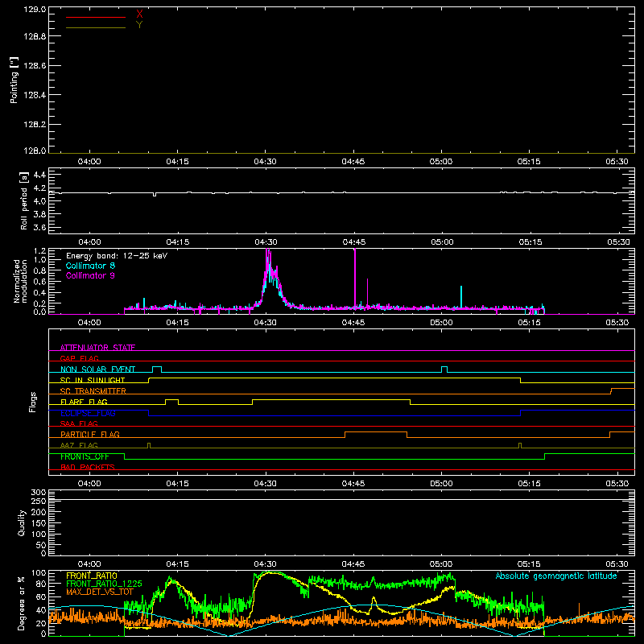Image resolution: width=644 pixels, height=644 pixels.
Task: Click the 'Degrees or %' axis title
Action: (x=21, y=603)
